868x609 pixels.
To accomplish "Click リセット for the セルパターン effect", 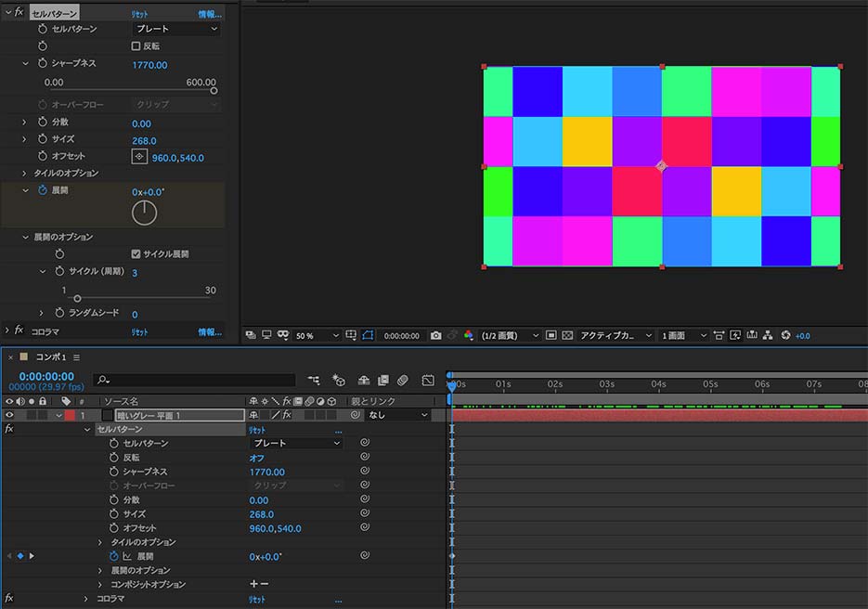I will coord(138,14).
